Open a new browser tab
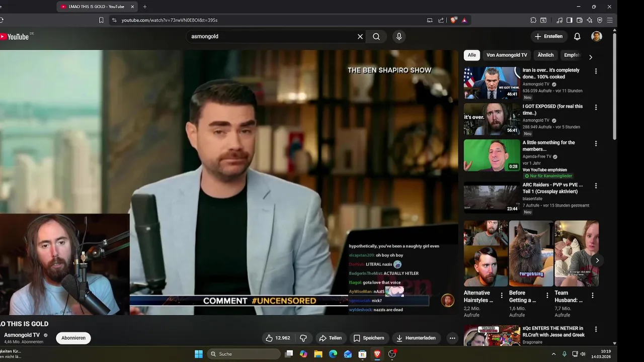Image resolution: width=644 pixels, height=362 pixels. point(145,7)
